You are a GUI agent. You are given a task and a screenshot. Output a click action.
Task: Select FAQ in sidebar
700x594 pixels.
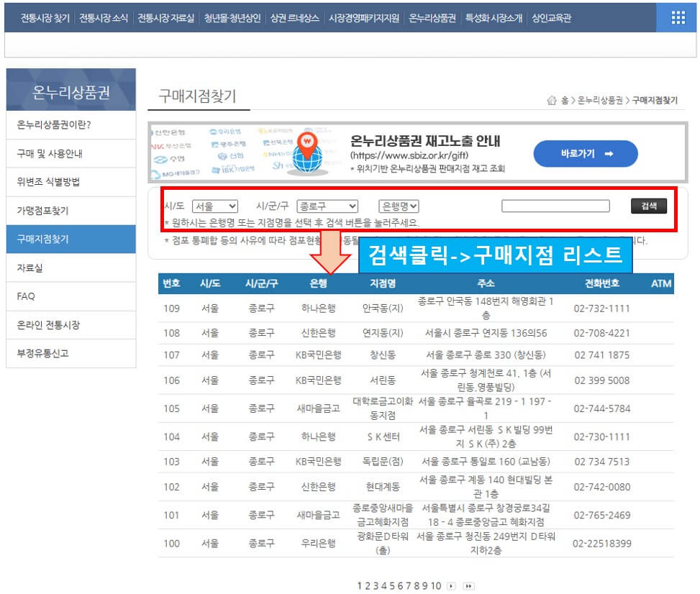[x=71, y=296]
